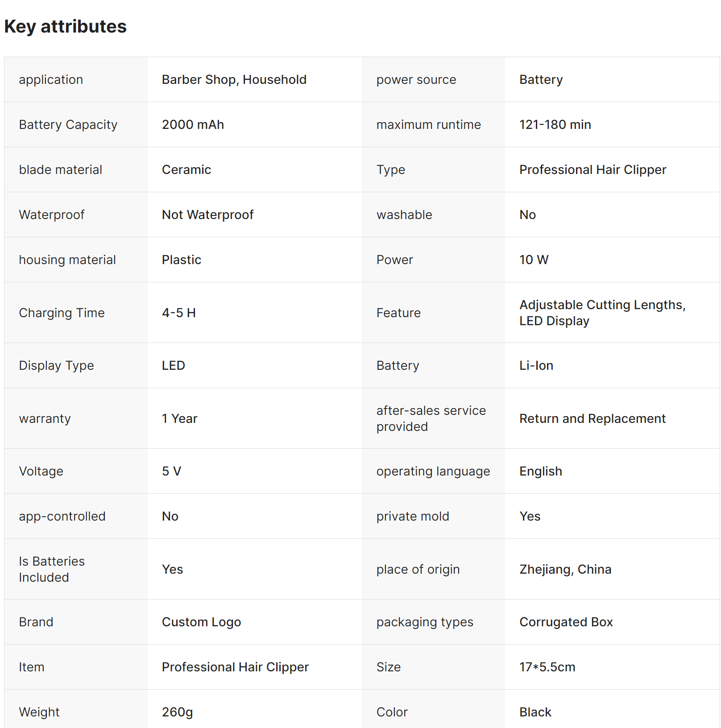Click the 2000 mAh battery capacity value
The image size is (721, 728).
coord(193,124)
